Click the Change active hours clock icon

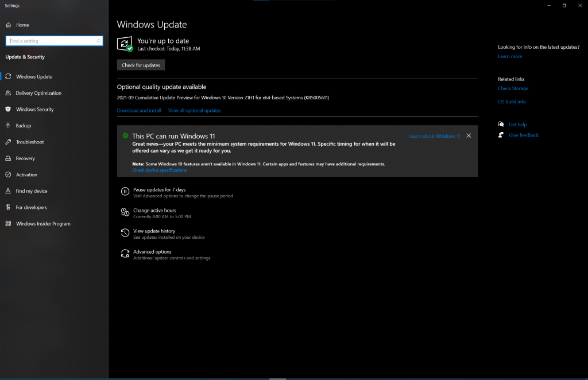125,212
